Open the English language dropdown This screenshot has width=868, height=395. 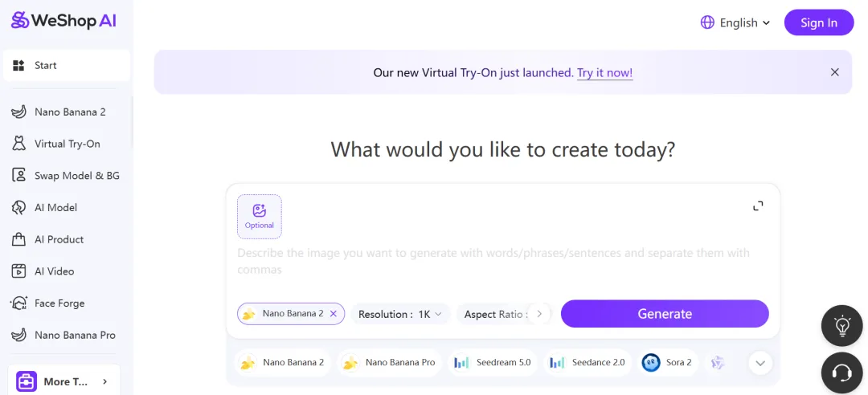coord(735,22)
